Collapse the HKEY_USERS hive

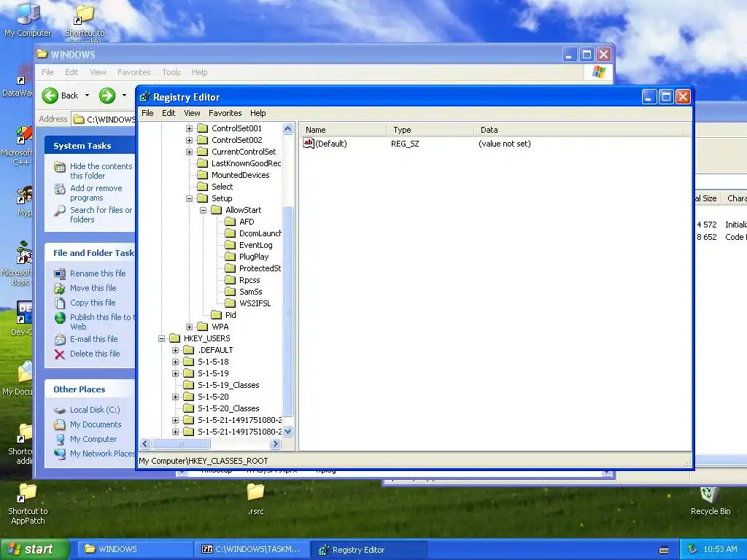pos(161,338)
